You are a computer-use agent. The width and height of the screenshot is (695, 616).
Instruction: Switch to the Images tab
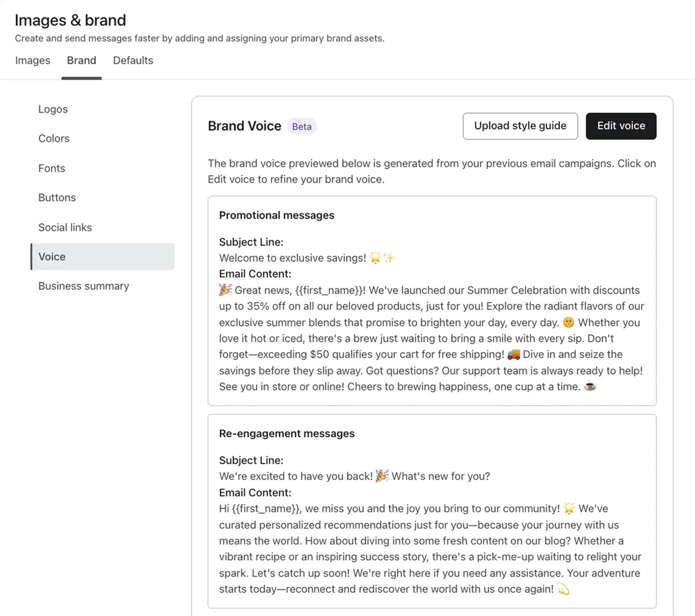(x=32, y=60)
